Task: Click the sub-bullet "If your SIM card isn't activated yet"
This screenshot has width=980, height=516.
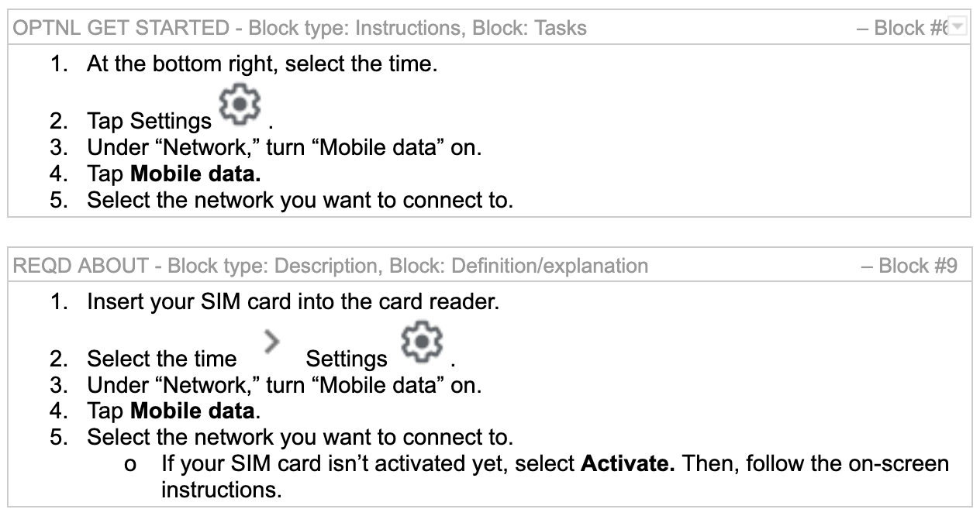Action: point(364,465)
